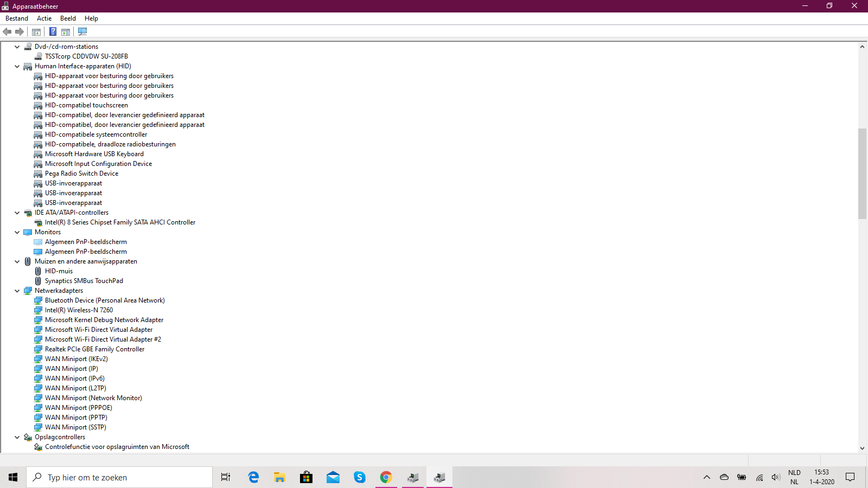The height and width of the screenshot is (488, 868).
Task: Collapse Muizen en andere aanwijsapparaten
Action: tap(17, 262)
